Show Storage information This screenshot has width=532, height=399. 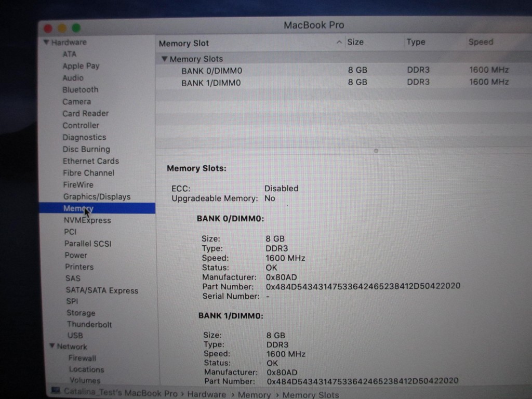coord(81,313)
